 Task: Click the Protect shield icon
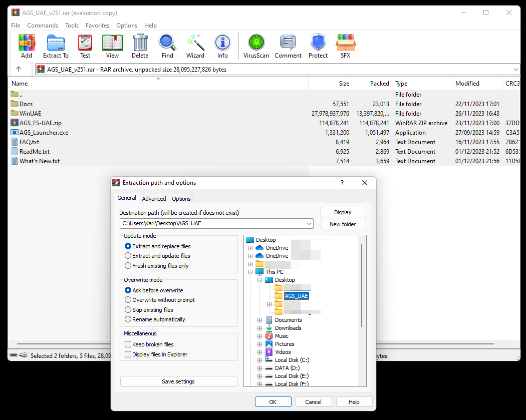tap(318, 46)
